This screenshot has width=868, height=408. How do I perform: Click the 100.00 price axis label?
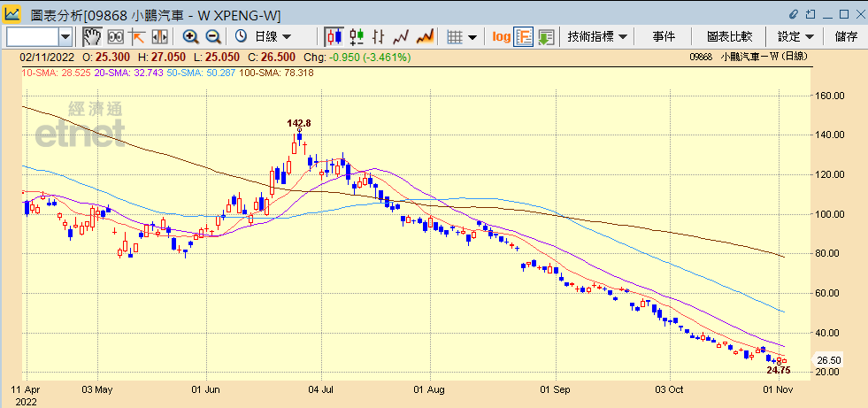point(830,214)
